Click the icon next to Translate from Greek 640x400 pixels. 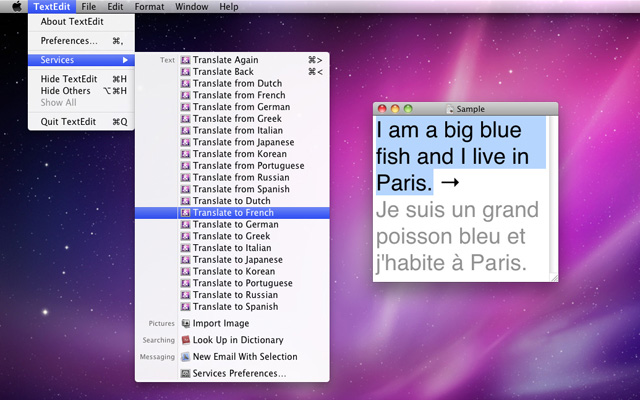point(185,119)
